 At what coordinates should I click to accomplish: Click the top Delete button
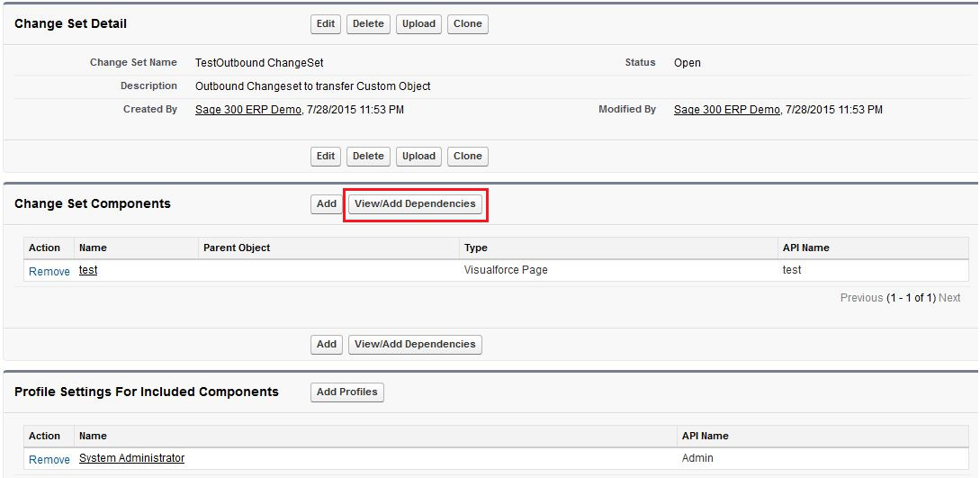coord(368,24)
